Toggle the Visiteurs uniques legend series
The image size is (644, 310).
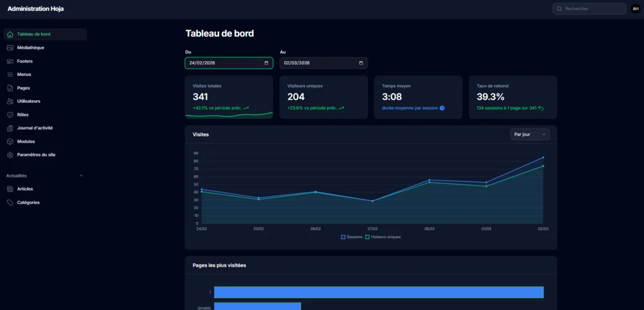tap(383, 237)
